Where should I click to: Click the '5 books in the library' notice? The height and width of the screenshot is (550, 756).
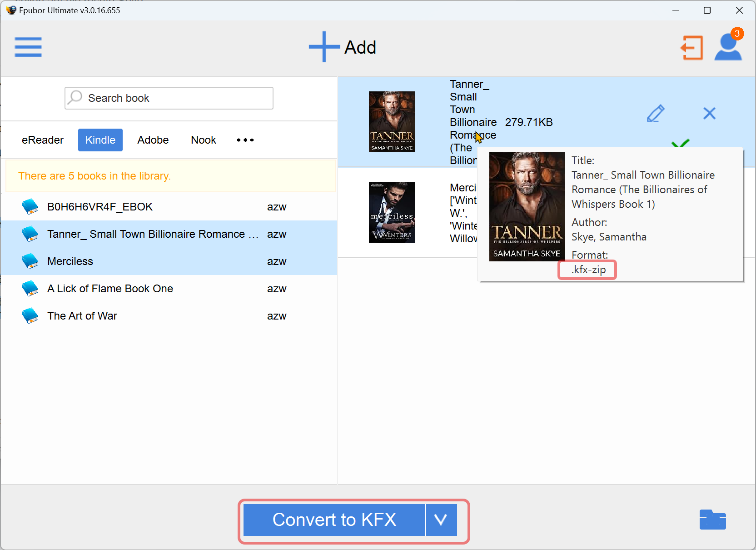[171, 176]
